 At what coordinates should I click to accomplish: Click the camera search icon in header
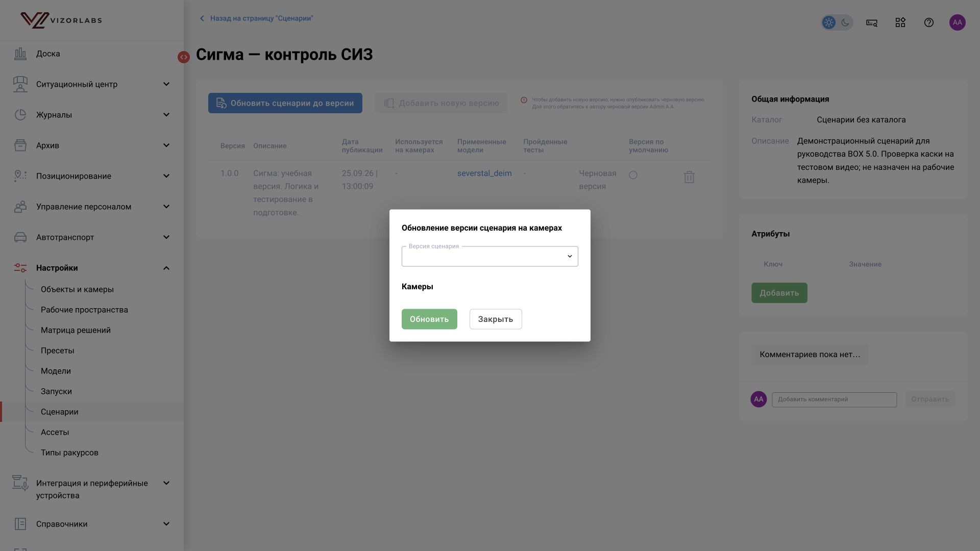(x=872, y=22)
